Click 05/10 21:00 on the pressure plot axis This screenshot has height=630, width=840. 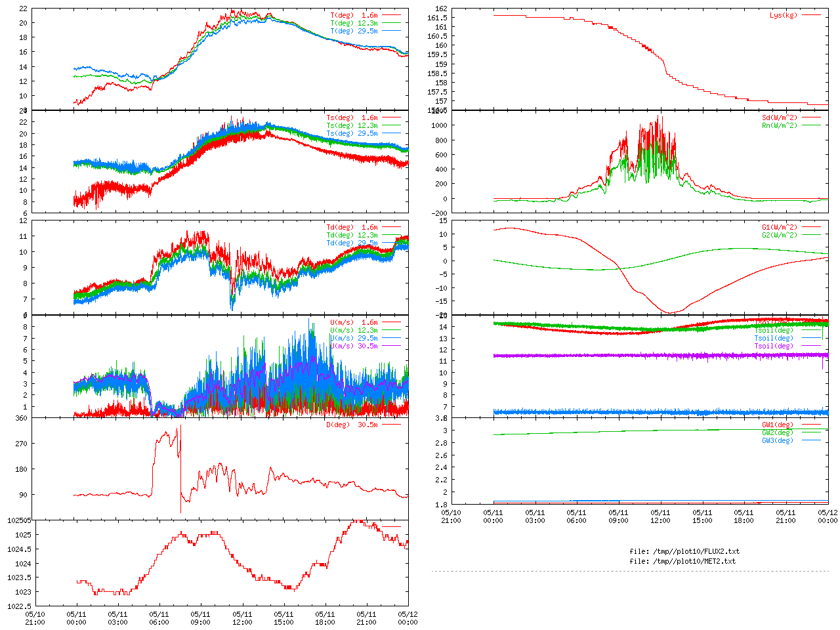(35, 618)
